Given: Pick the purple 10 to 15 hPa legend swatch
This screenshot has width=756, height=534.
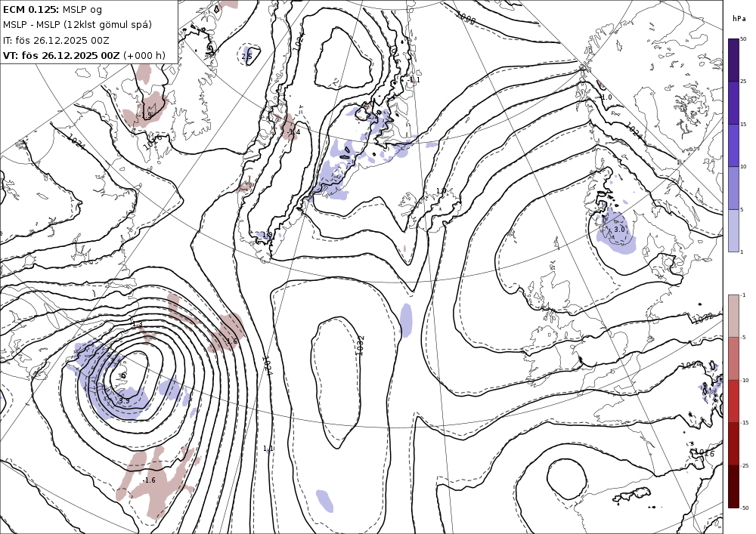Looking at the screenshot, I should pos(733,146).
